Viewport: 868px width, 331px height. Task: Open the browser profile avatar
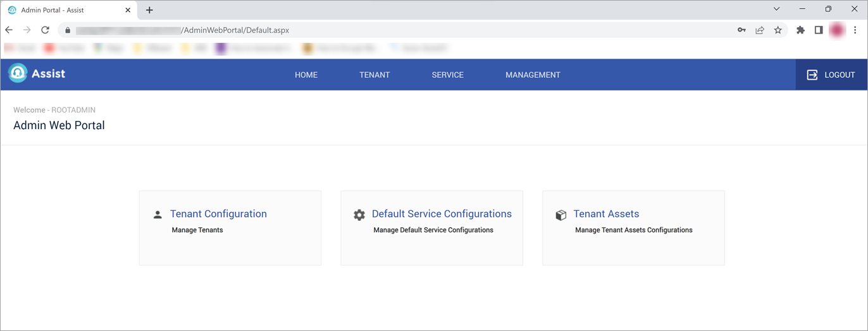pyautogui.click(x=837, y=30)
